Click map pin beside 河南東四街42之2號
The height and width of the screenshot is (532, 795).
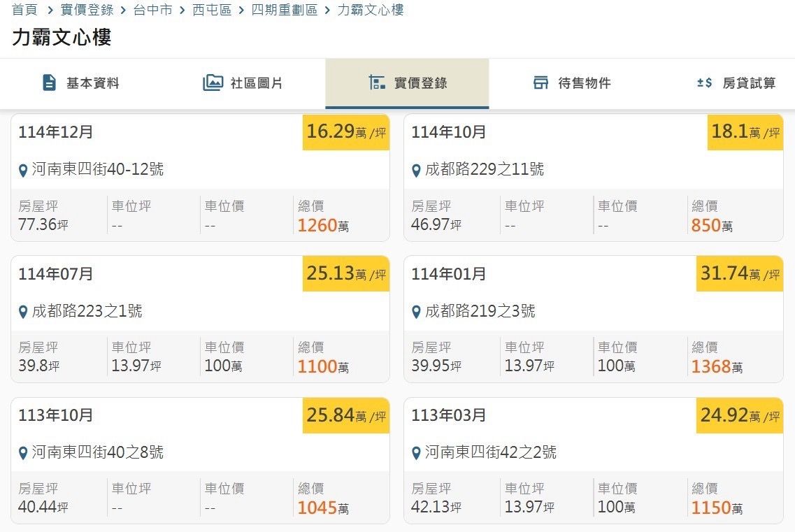coord(416,453)
